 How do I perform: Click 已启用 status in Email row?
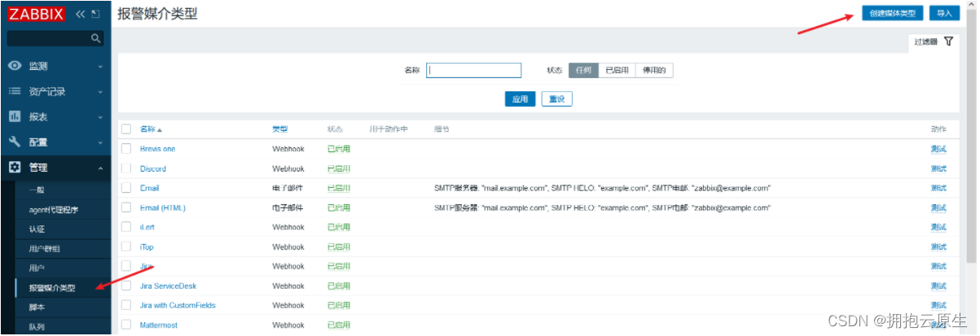coord(339,188)
